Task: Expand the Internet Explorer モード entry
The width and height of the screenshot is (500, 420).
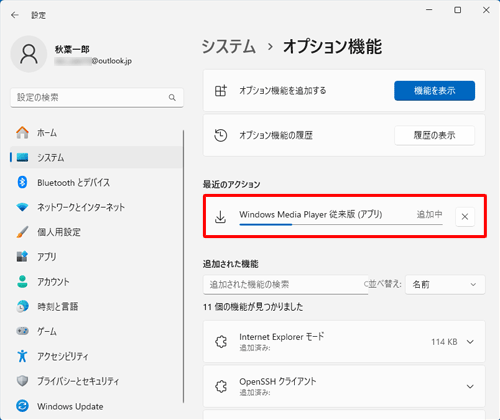Action: (x=470, y=342)
